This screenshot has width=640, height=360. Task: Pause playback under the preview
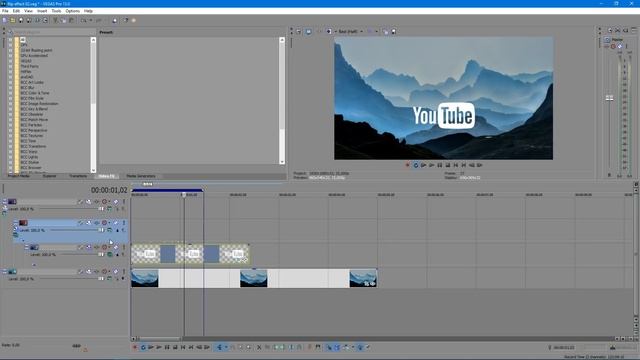click(440, 165)
